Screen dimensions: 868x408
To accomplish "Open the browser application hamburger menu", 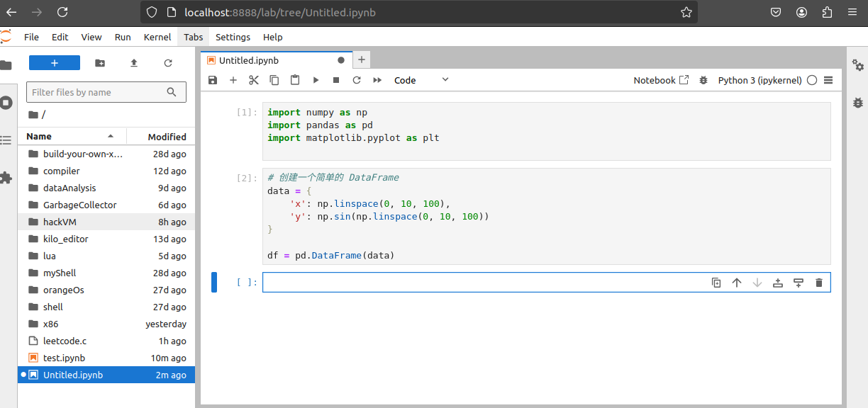I will tap(852, 12).
